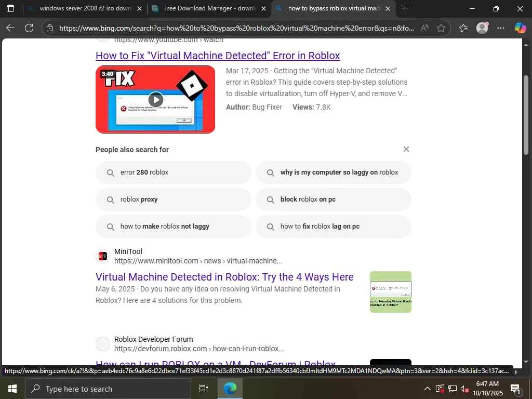The width and height of the screenshot is (532, 399).
Task: Click the page vertical scrollbar thumb
Action: (x=526, y=115)
